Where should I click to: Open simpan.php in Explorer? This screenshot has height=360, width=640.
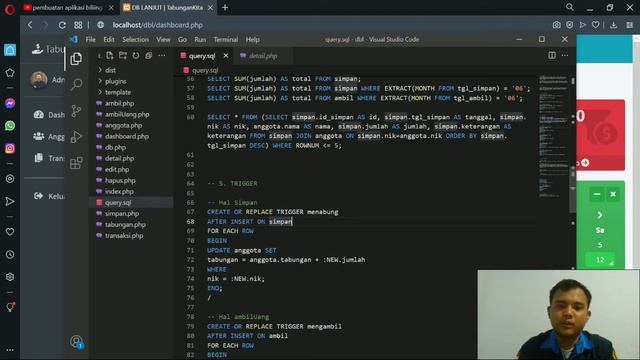click(122, 213)
